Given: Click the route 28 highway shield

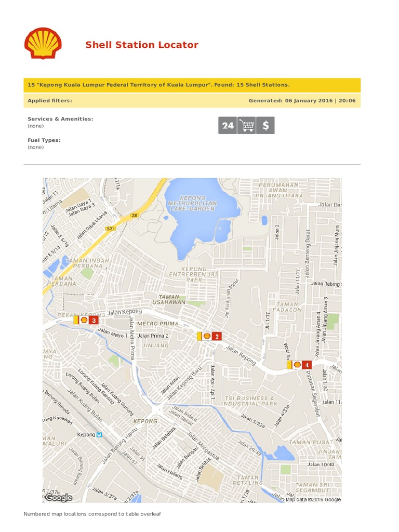Looking at the screenshot, I should (x=135, y=216).
